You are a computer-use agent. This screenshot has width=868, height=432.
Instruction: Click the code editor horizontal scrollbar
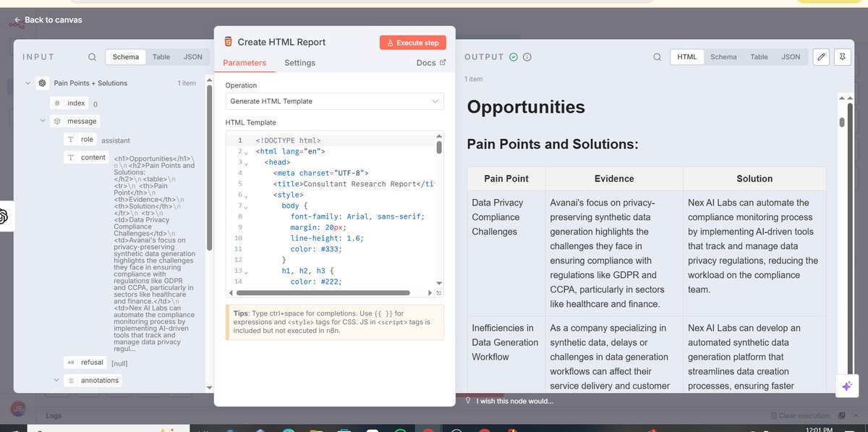[322, 292]
